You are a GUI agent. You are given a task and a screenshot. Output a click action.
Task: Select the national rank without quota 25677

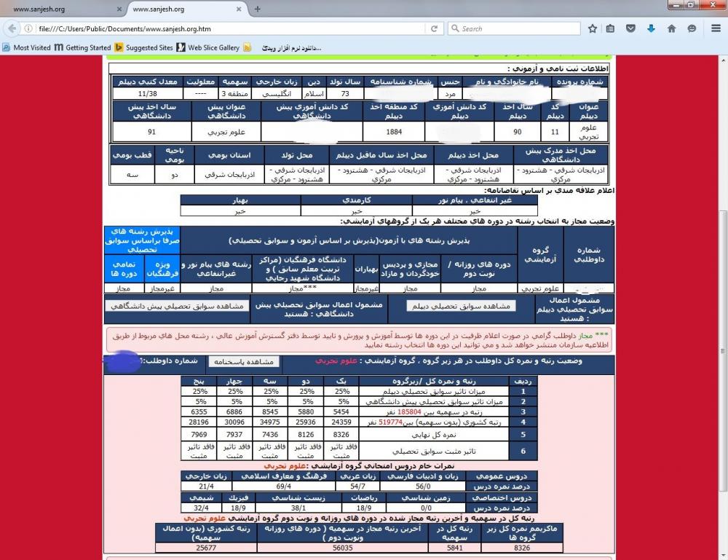[206, 548]
